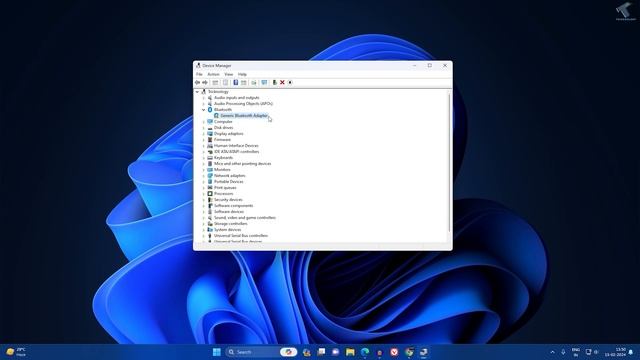Viewport: 640px width, 360px height.
Task: Select the Computer category row
Action: 223,122
